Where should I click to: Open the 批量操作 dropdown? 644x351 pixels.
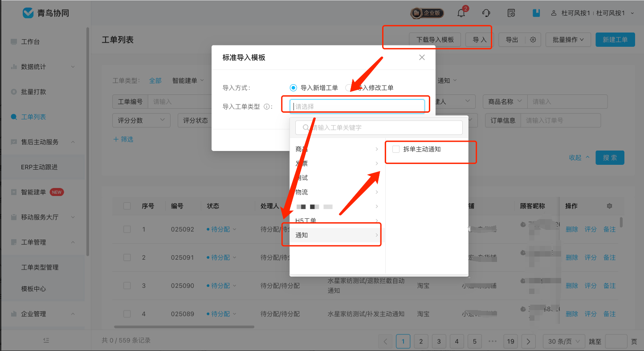pos(568,40)
